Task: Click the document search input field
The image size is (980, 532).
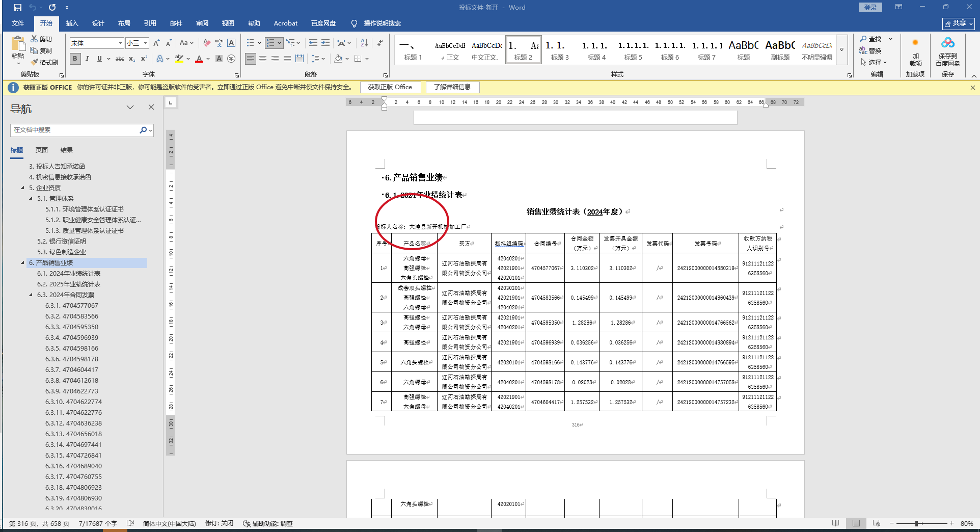Action: tap(75, 130)
